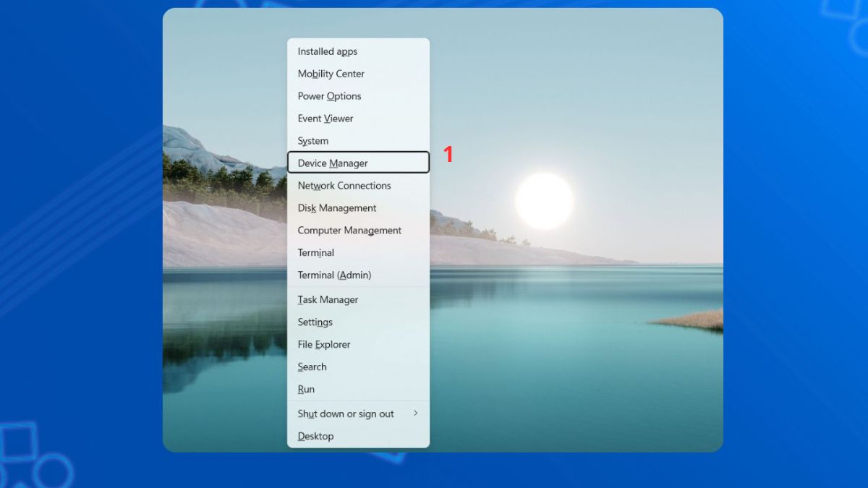Image resolution: width=868 pixels, height=488 pixels.
Task: Open Installed apps from the menu
Action: pos(328,51)
